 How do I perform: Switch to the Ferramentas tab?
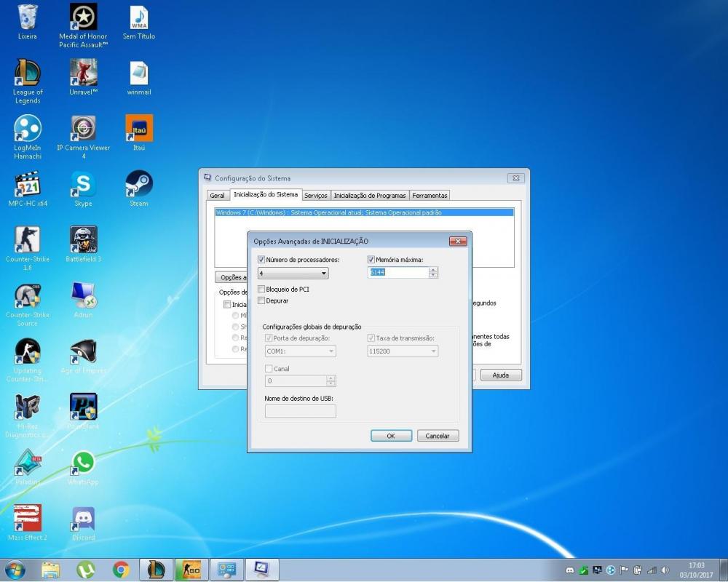tap(430, 196)
